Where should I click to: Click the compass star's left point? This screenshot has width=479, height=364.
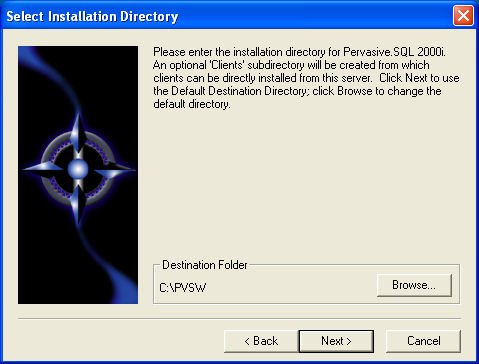43,167
